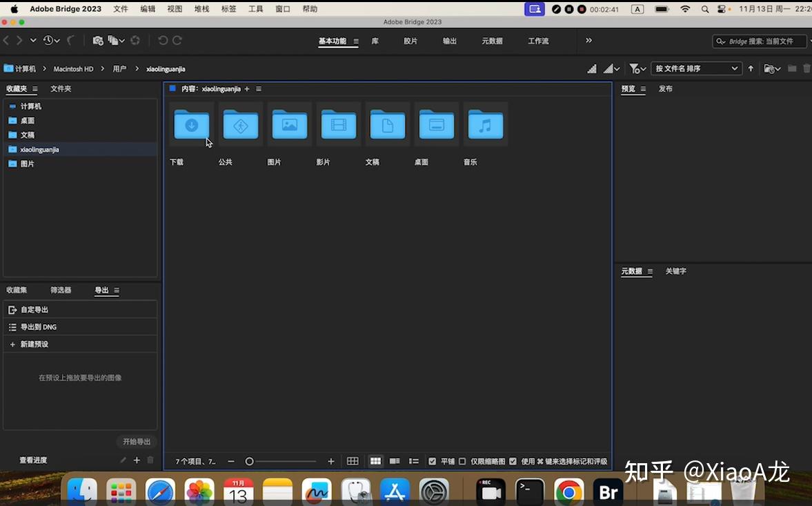Select the filter funnel icon
This screenshot has width=812, height=506.
click(x=634, y=68)
